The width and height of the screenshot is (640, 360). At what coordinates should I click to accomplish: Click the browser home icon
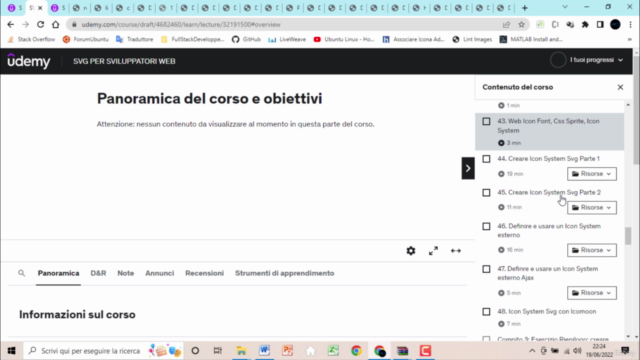(x=56, y=24)
